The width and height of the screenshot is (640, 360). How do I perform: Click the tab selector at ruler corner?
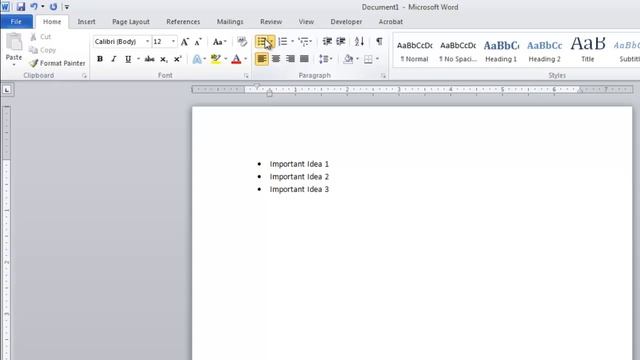[x=7, y=90]
